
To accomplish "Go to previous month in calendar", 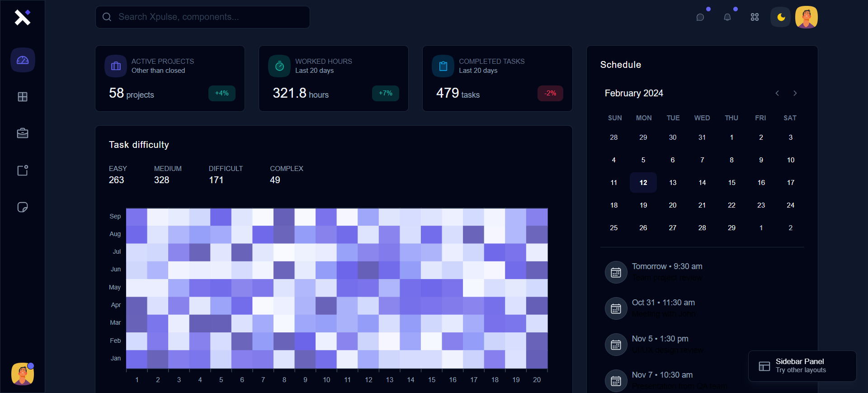I will pos(777,93).
